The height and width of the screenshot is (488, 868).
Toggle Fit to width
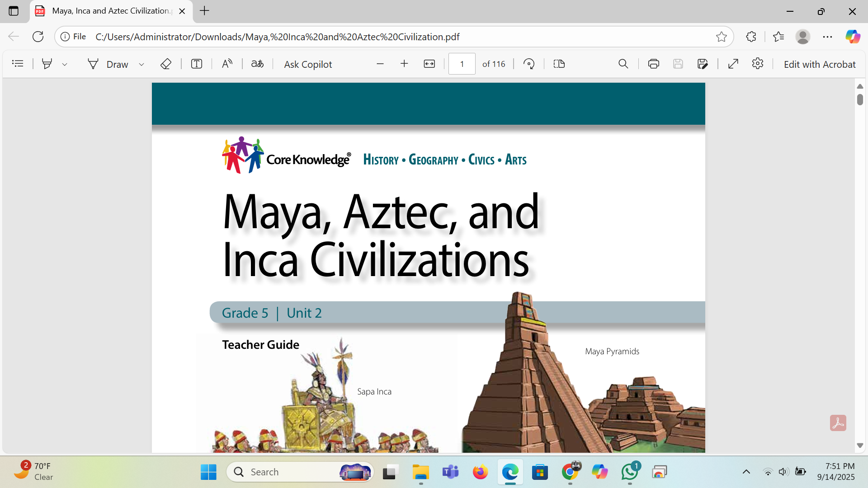point(429,64)
